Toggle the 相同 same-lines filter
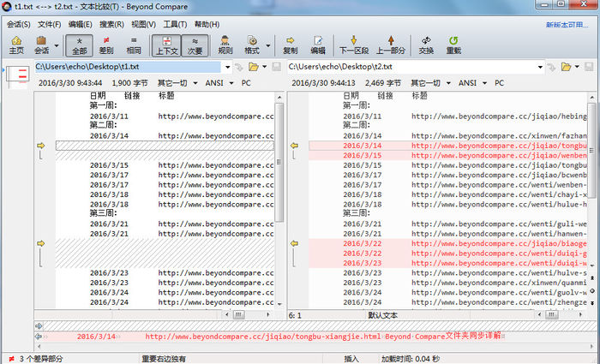Image resolution: width=600 pixels, height=364 pixels. tap(134, 45)
